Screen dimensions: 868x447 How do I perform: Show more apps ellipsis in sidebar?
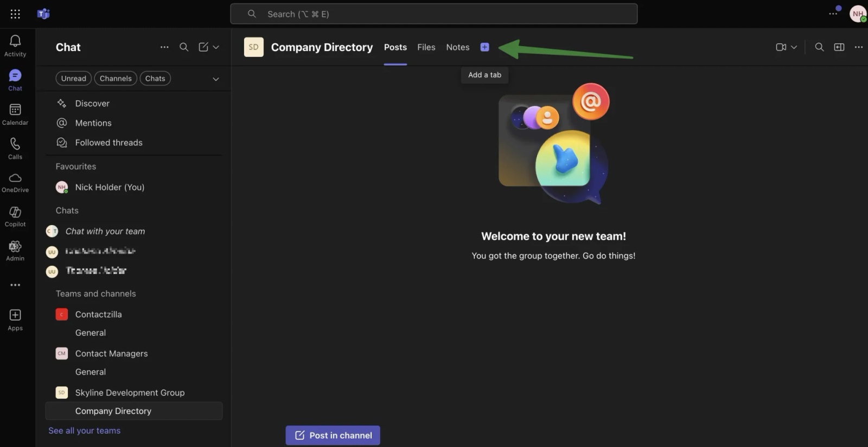click(x=15, y=285)
